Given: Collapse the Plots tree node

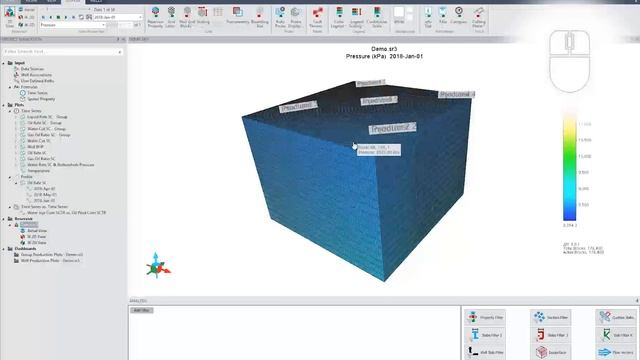Looking at the screenshot, I should [4, 105].
